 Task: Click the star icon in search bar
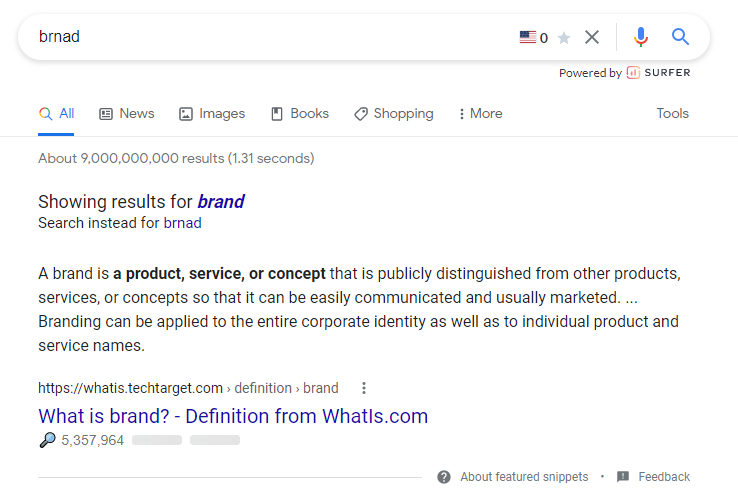click(x=564, y=38)
